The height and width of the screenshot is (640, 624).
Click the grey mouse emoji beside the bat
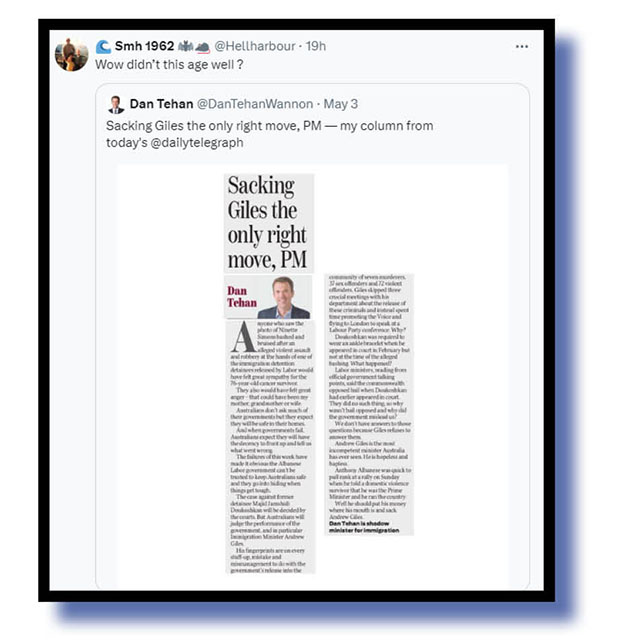click(x=202, y=47)
